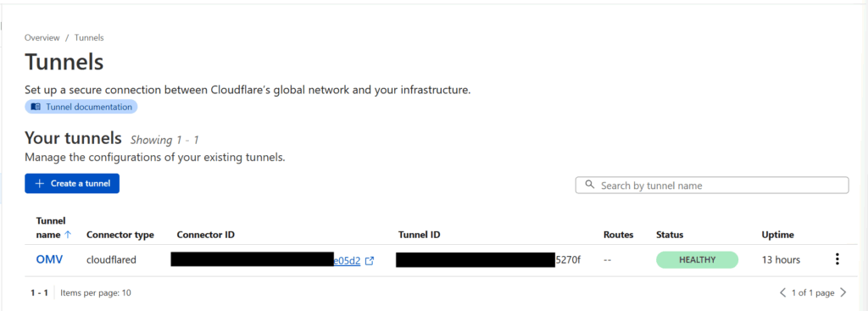Click the plus icon on Create a tunnel
This screenshot has height=311, width=868.
point(39,184)
